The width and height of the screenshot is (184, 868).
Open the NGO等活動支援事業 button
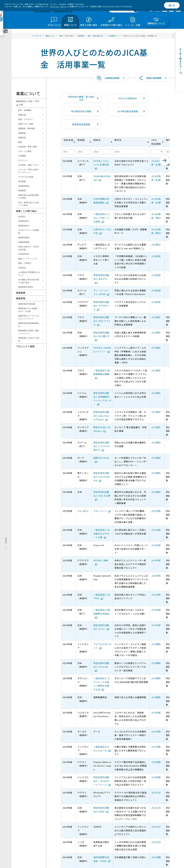coord(128,111)
